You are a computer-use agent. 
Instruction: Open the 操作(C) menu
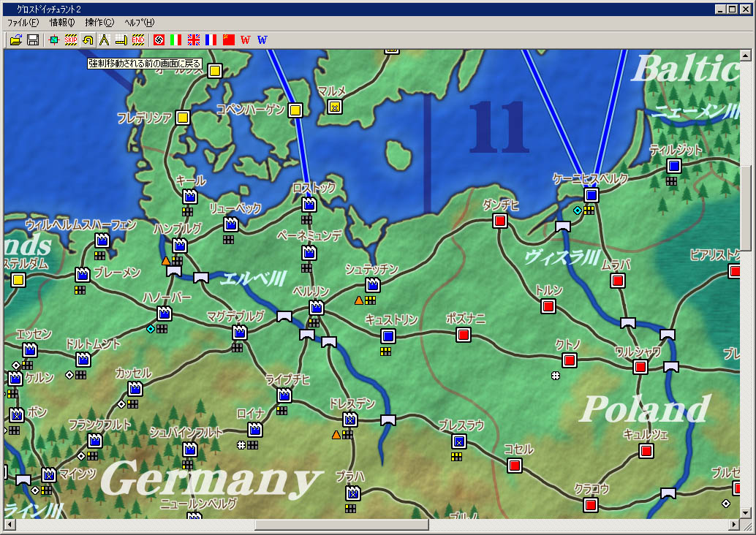99,23
